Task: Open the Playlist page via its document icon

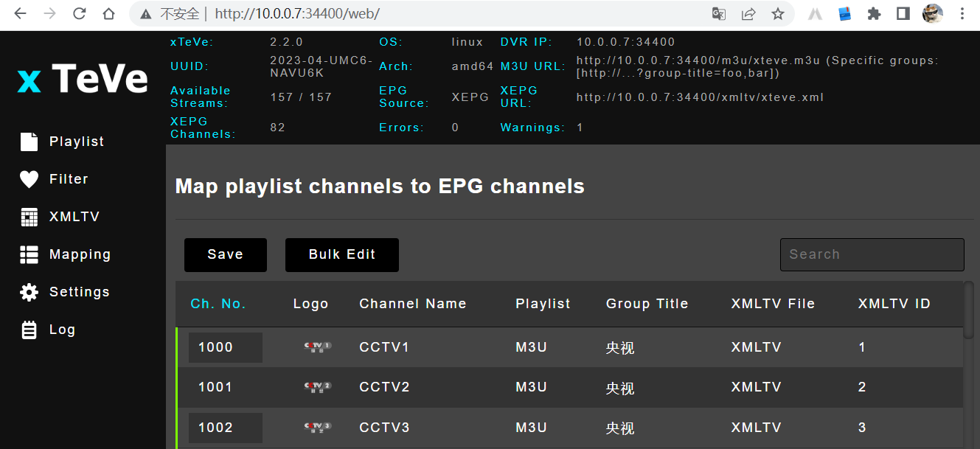Action: pyautogui.click(x=29, y=142)
